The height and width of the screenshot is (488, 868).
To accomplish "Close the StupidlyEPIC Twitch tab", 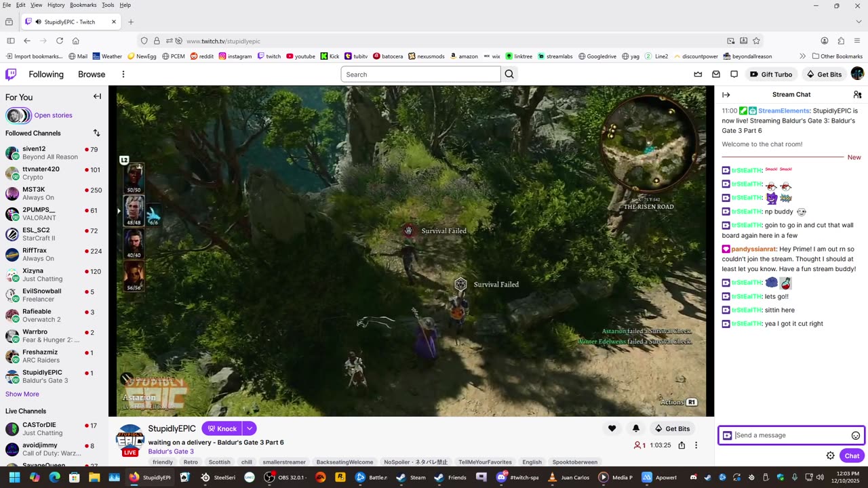I will [x=114, y=22].
